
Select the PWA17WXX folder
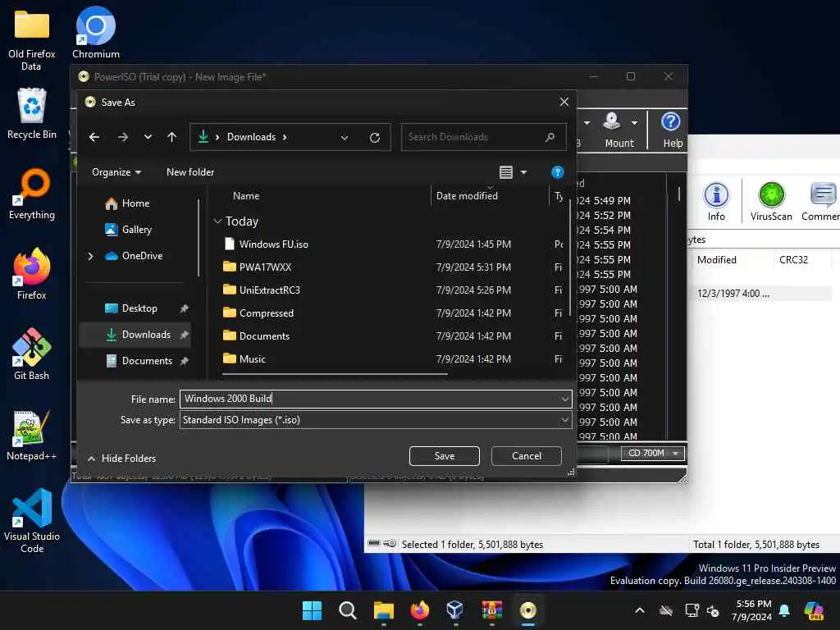pos(265,267)
